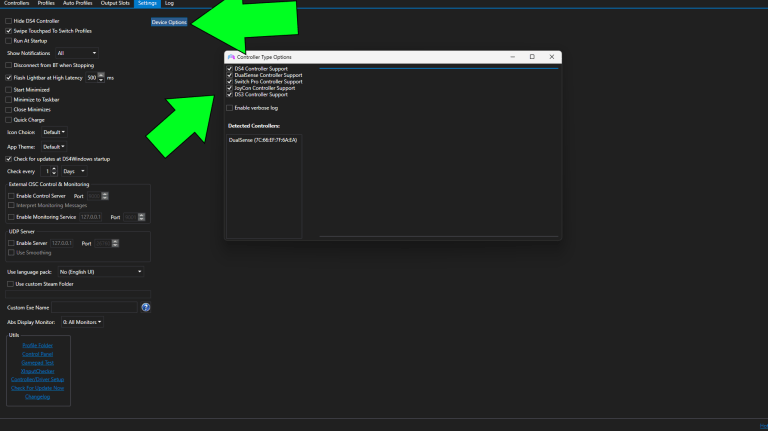The image size is (768, 431).
Task: Toggle Hide DS4 Controller checkbox
Action: point(10,20)
